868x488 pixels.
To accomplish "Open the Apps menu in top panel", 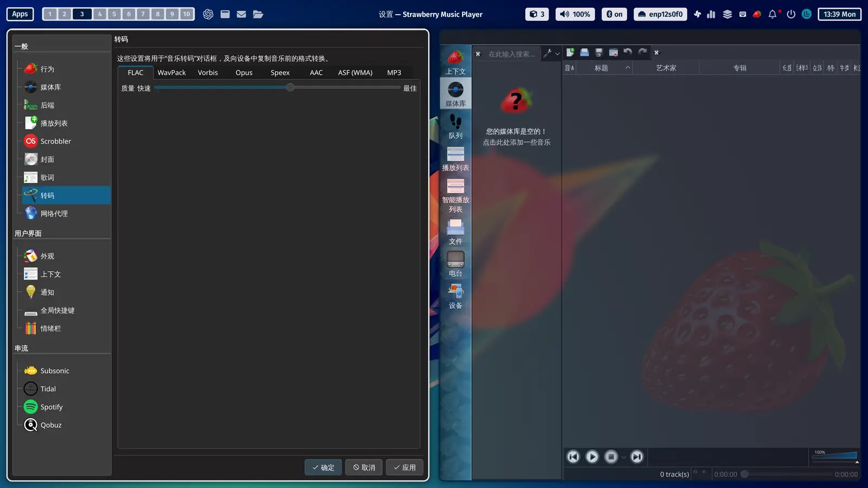I will pos(20,14).
